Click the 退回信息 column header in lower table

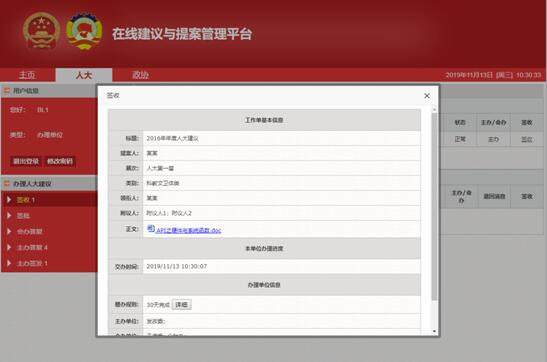coord(494,196)
